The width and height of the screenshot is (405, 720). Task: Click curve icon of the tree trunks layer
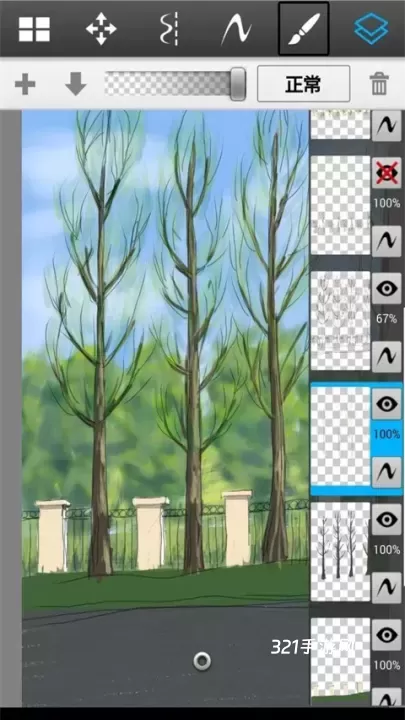pyautogui.click(x=387, y=588)
